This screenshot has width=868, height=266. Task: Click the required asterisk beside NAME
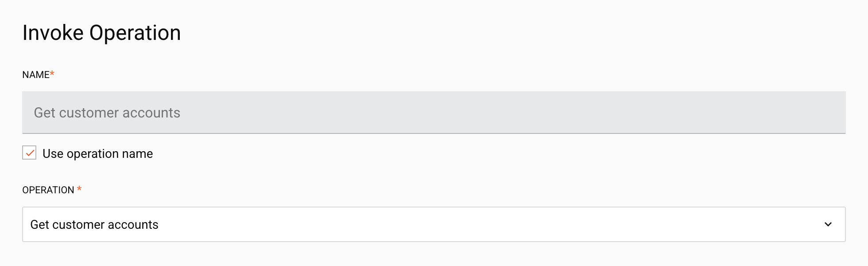(x=52, y=74)
